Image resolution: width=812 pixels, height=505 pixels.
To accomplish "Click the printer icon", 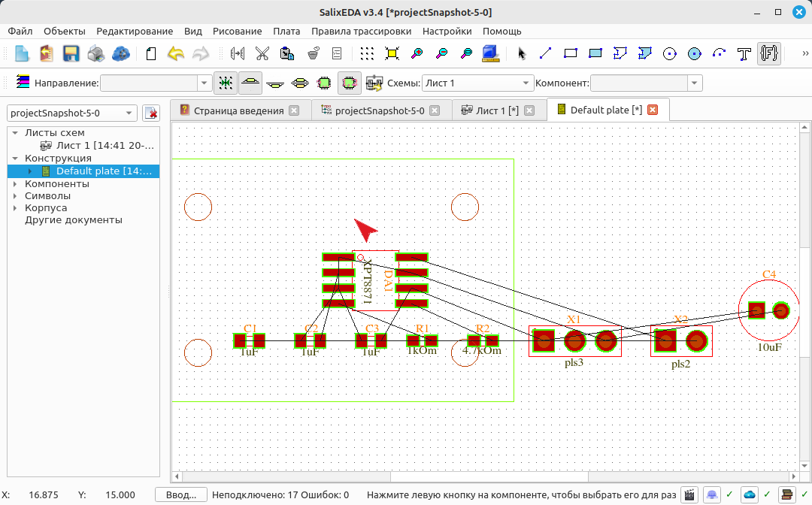I will pos(95,53).
